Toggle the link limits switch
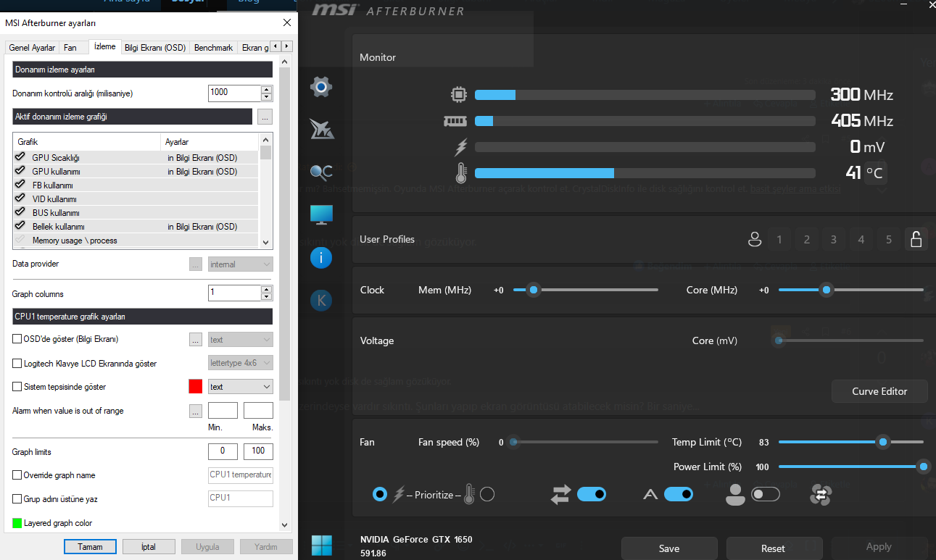 pyautogui.click(x=591, y=494)
